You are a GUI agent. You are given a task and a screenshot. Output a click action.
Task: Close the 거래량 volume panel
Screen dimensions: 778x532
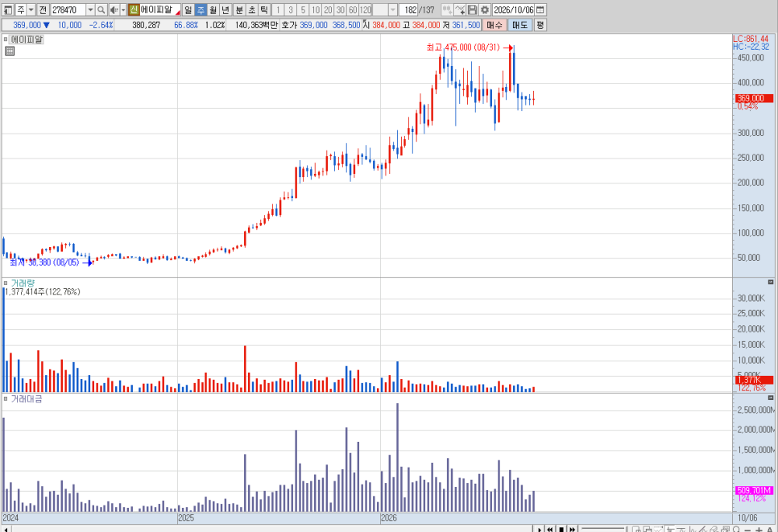771,282
